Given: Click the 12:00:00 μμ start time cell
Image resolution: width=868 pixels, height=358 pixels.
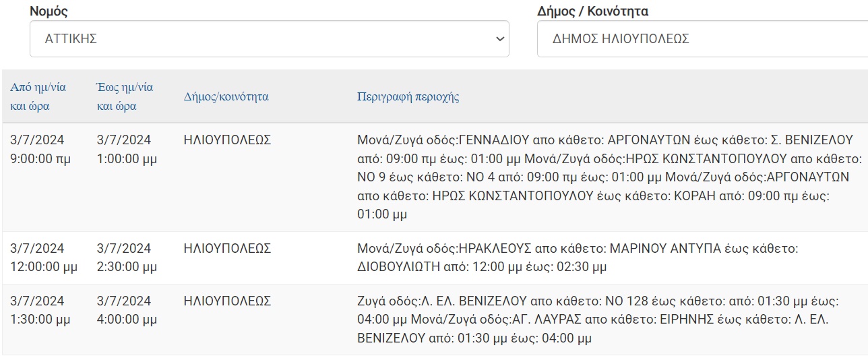Looking at the screenshot, I should click(44, 258).
